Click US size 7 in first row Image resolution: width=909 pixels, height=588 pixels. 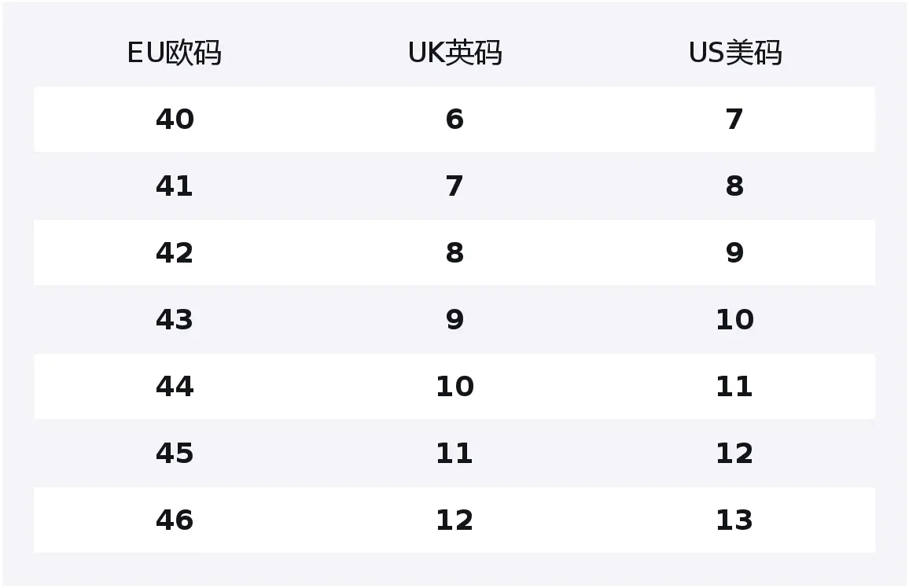tap(734, 119)
